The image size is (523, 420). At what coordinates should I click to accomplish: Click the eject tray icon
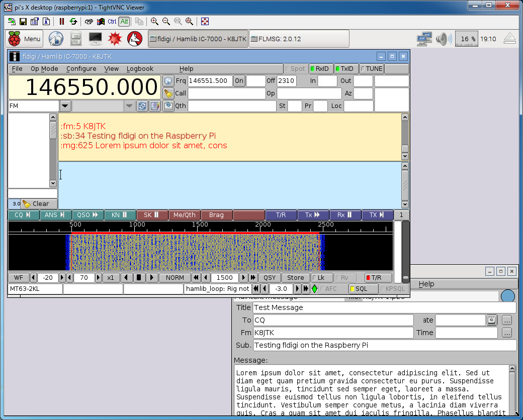tap(510, 39)
